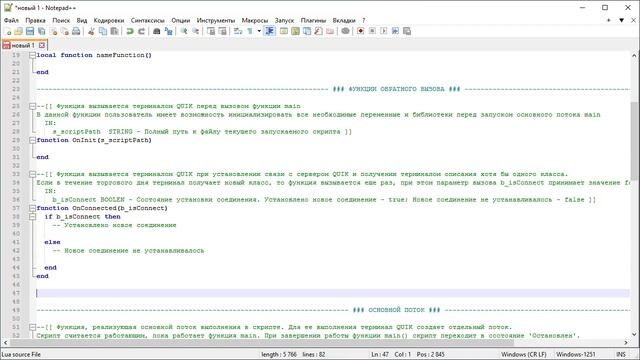The image size is (640, 360).
Task: Open the Replace dialog from the toolbar
Action: pos(168,31)
